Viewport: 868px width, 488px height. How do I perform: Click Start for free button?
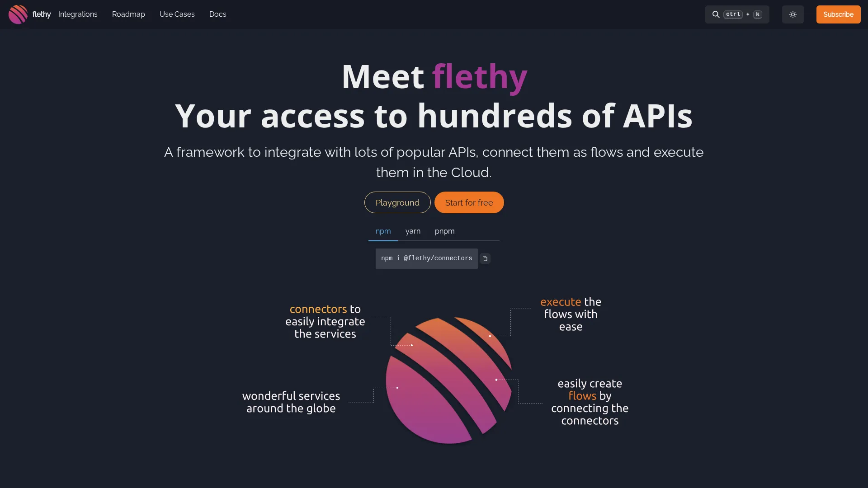[x=469, y=202]
